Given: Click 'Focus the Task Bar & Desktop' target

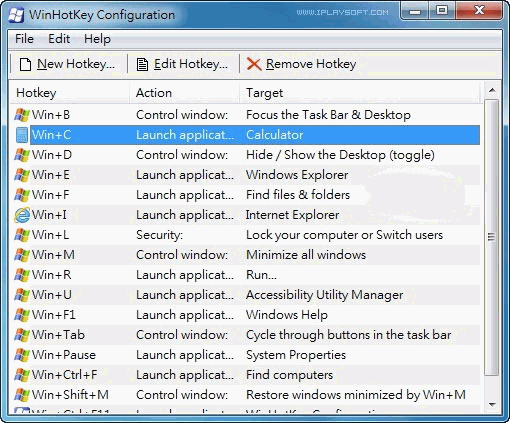Looking at the screenshot, I should 328,115.
